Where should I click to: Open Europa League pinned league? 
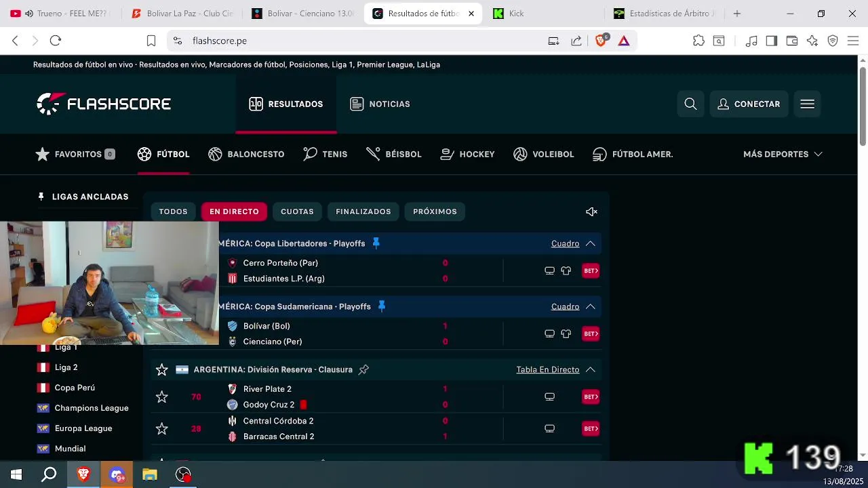(83, 428)
